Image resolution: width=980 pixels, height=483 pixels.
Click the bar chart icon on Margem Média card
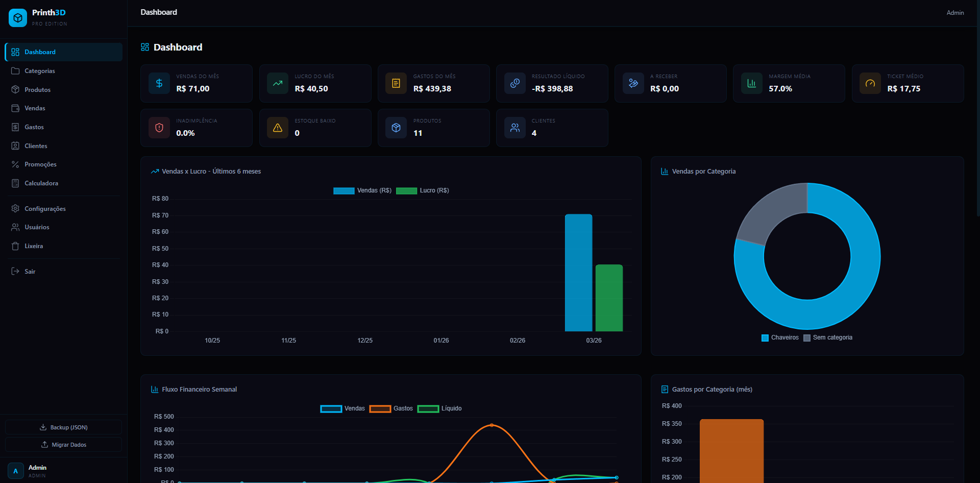[x=752, y=83]
